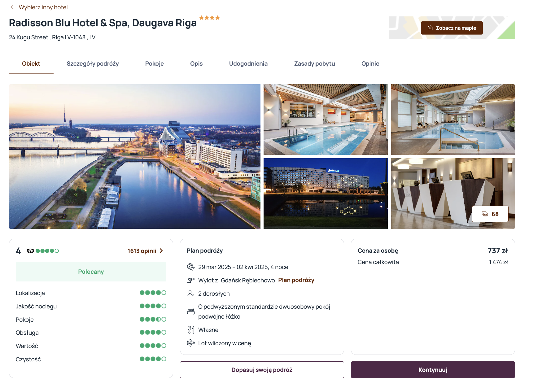Select the Udogodnienia tab
The width and height of the screenshot is (542, 392).
click(x=248, y=63)
